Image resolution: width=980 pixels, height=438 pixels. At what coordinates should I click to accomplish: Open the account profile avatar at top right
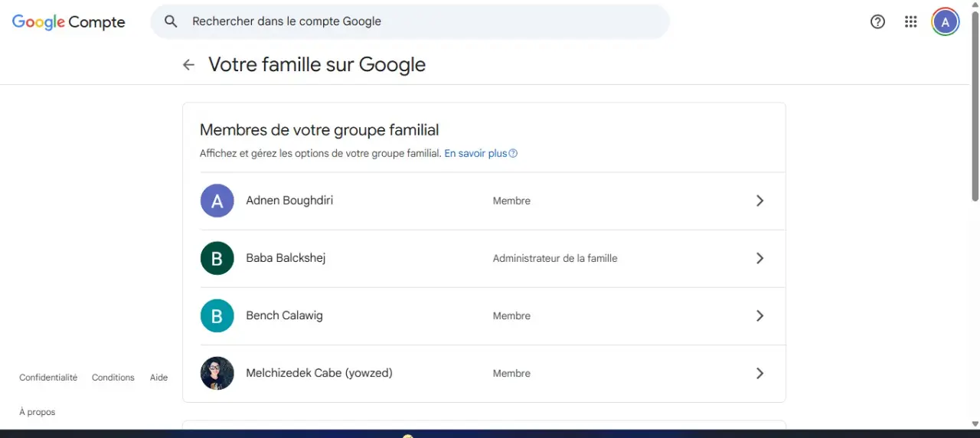click(945, 21)
